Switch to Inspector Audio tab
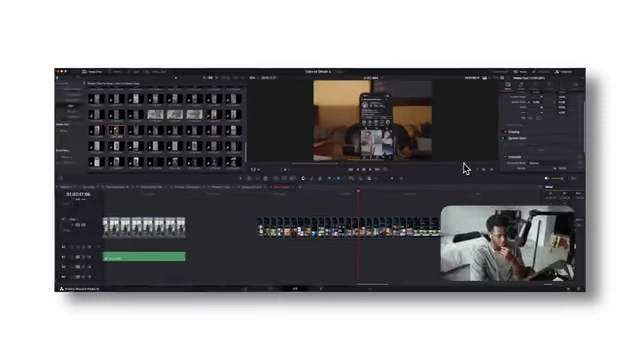The height and width of the screenshot is (360, 640). (x=521, y=85)
